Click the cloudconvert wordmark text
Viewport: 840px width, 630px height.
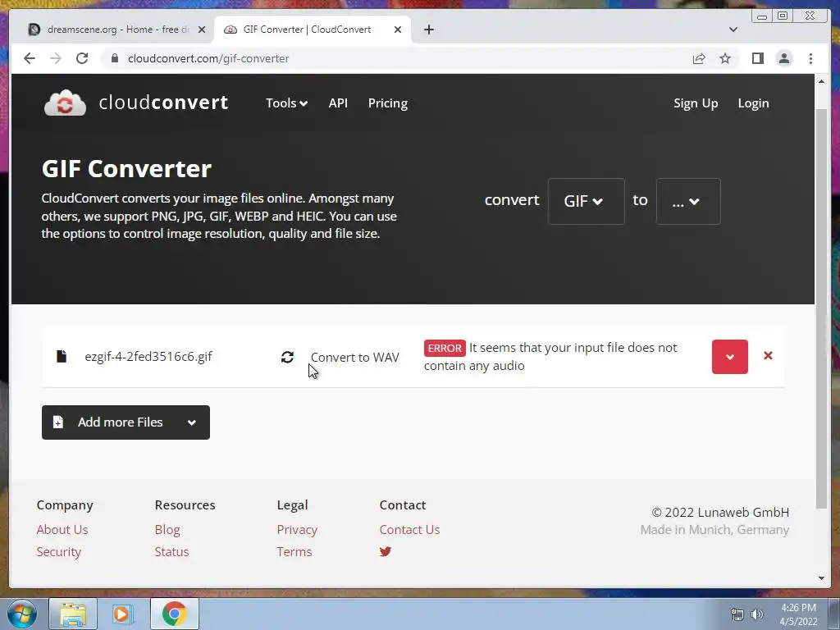pyautogui.click(x=163, y=103)
